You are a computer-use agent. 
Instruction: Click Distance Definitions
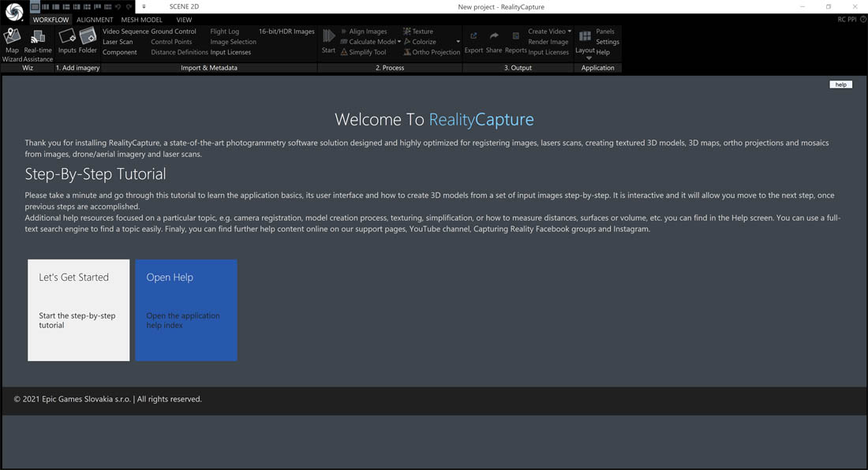pos(179,52)
